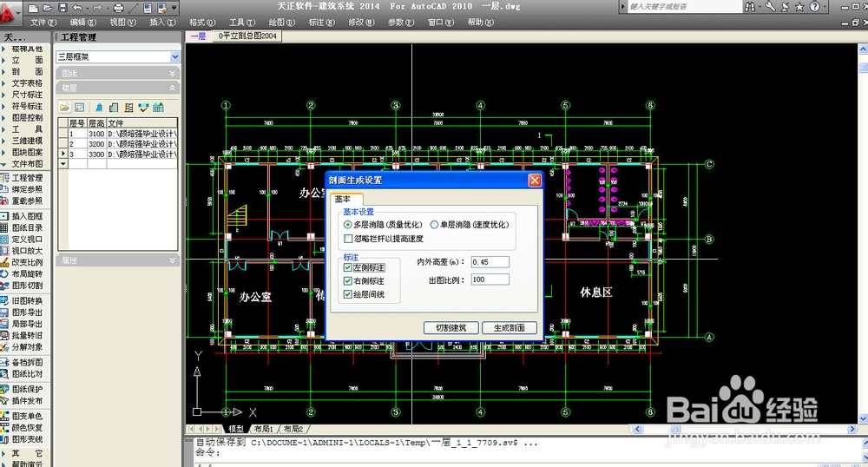Screen dimensions: 868x467
Task: Open the 标注(N) menu
Action: [x=322, y=22]
